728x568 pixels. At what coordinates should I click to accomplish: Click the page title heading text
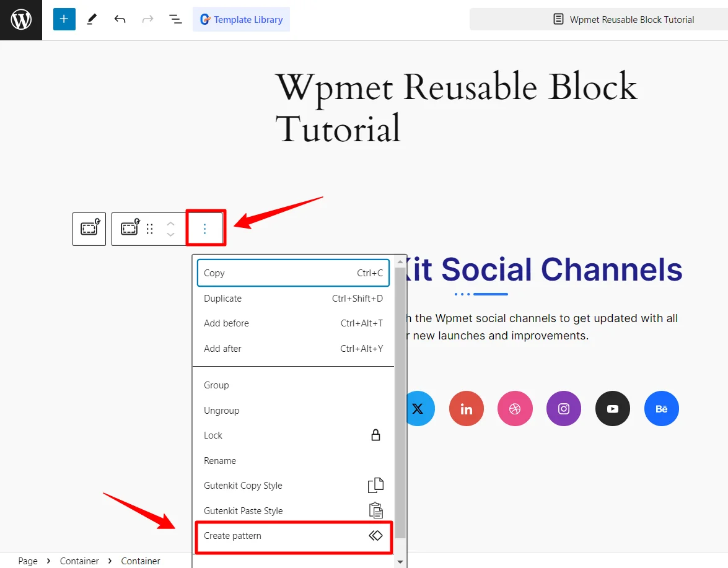[456, 108]
